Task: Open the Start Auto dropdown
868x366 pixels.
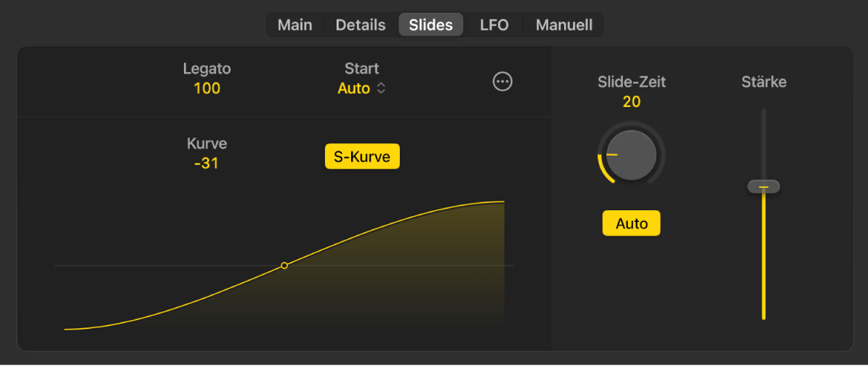Action: pos(361,89)
